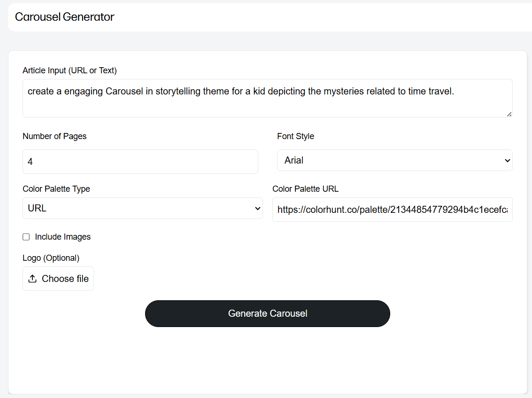The image size is (532, 398).
Task: Click the Carousel Generator heading
Action: click(x=64, y=16)
